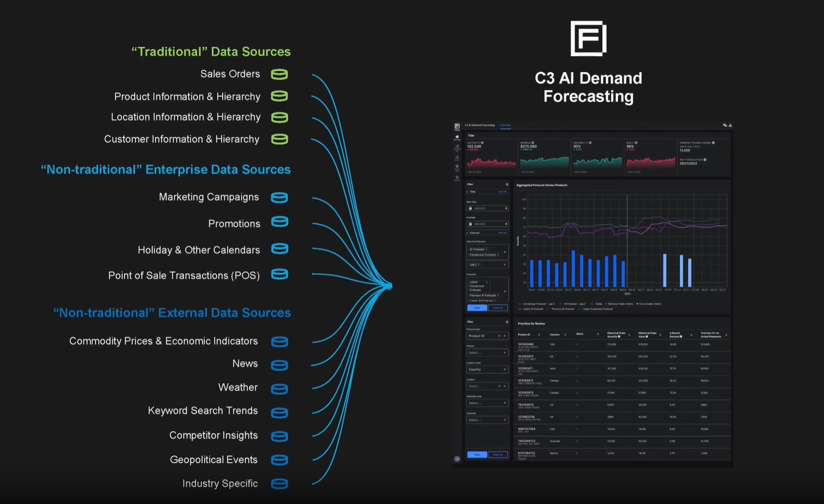Image resolution: width=824 pixels, height=504 pixels.
Task: Click the Sales Orders database icon
Action: (x=279, y=74)
